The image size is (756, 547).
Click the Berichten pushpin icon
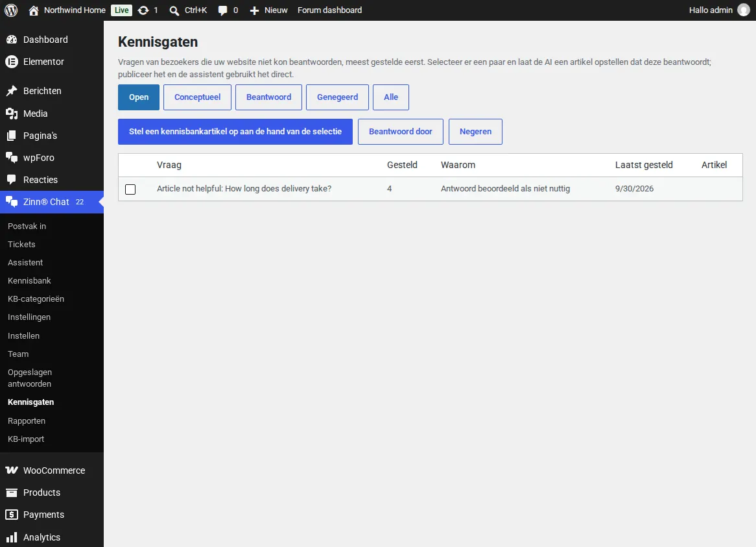click(x=12, y=91)
